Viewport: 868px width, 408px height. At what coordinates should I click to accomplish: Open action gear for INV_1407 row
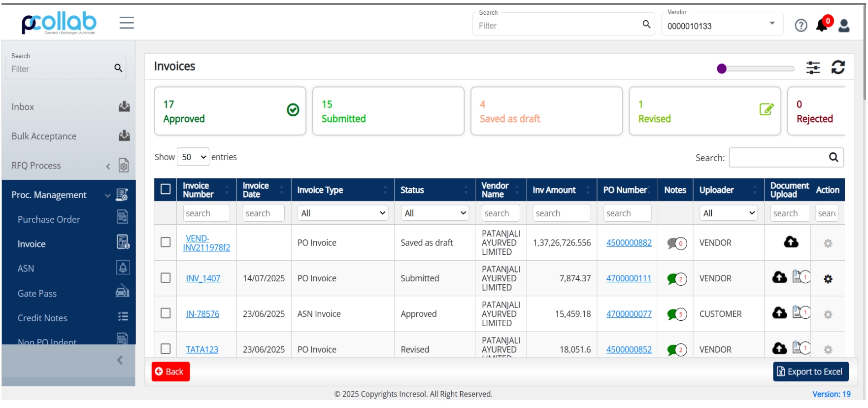[x=828, y=279]
